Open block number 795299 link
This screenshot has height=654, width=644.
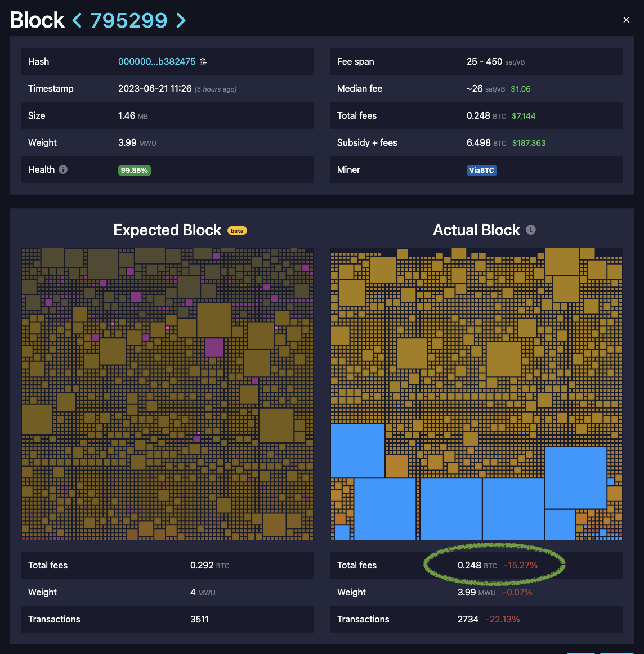point(129,20)
